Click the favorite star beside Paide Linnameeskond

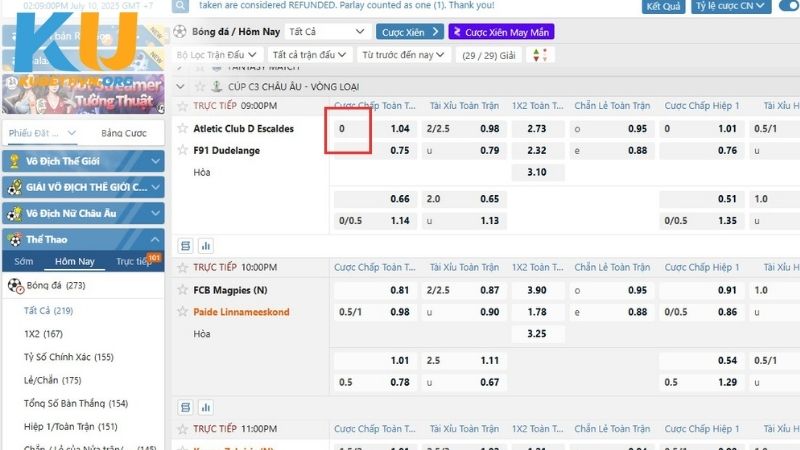click(182, 312)
